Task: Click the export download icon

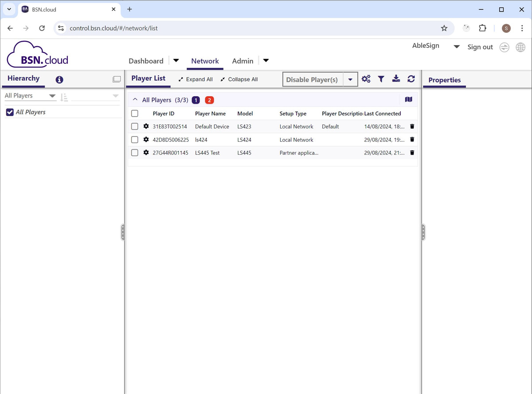Action: (396, 79)
